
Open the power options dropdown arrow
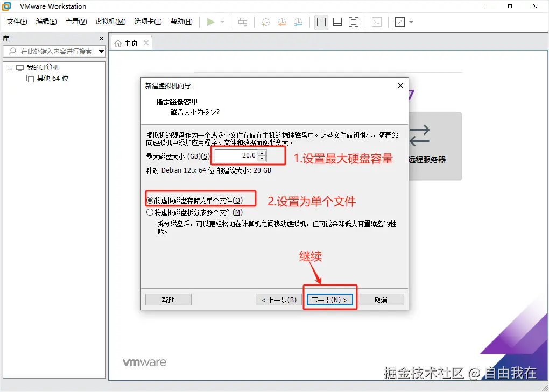pyautogui.click(x=222, y=22)
